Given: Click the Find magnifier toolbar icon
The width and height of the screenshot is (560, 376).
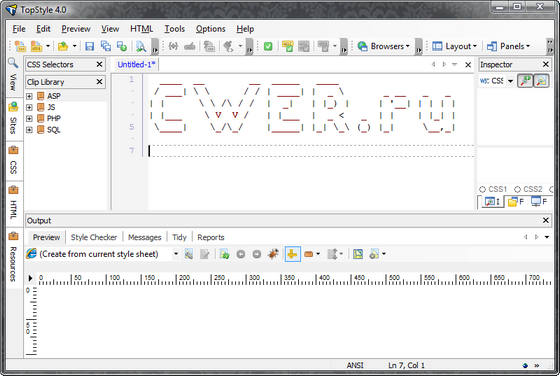Looking at the screenshot, I should 141,46.
